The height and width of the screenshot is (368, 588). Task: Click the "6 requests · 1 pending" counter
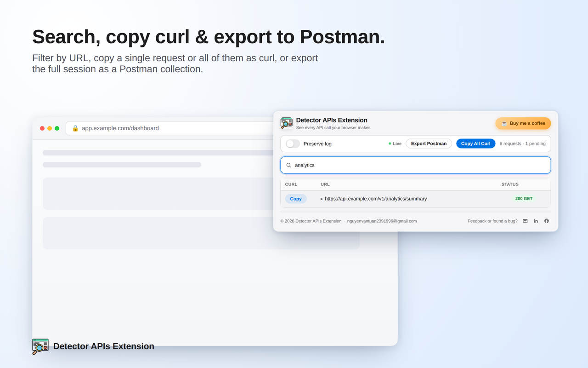pos(523,144)
